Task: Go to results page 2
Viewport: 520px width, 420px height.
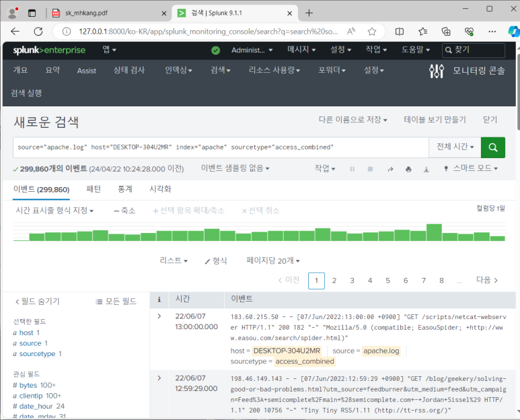Action: tap(334, 281)
